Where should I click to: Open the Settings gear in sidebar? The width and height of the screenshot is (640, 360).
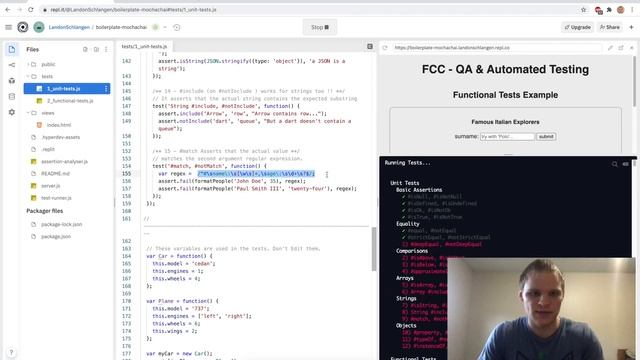[x=11, y=112]
